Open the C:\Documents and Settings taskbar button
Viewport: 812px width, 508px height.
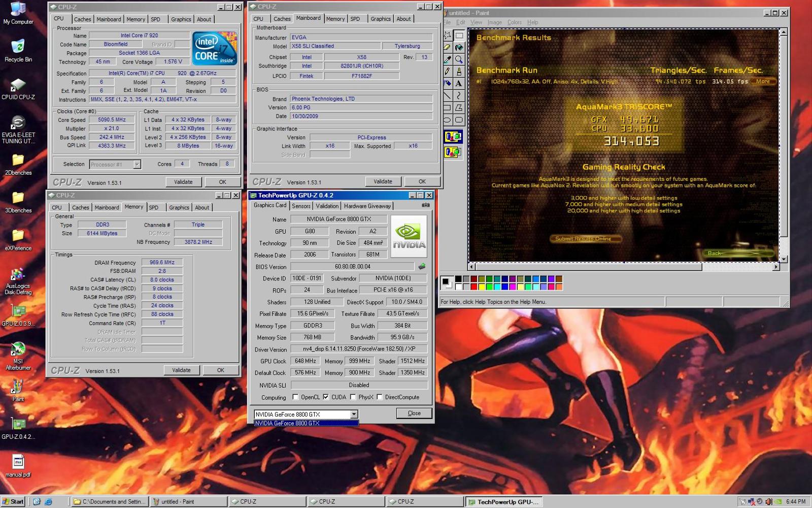click(x=110, y=501)
